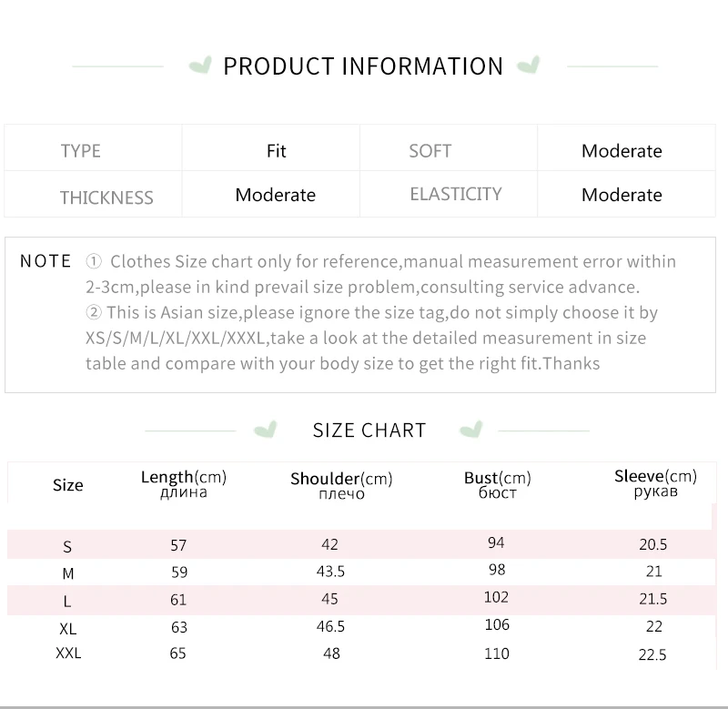The image size is (728, 709).
Task: Click the Bust(cm) column header
Action: coord(497,484)
